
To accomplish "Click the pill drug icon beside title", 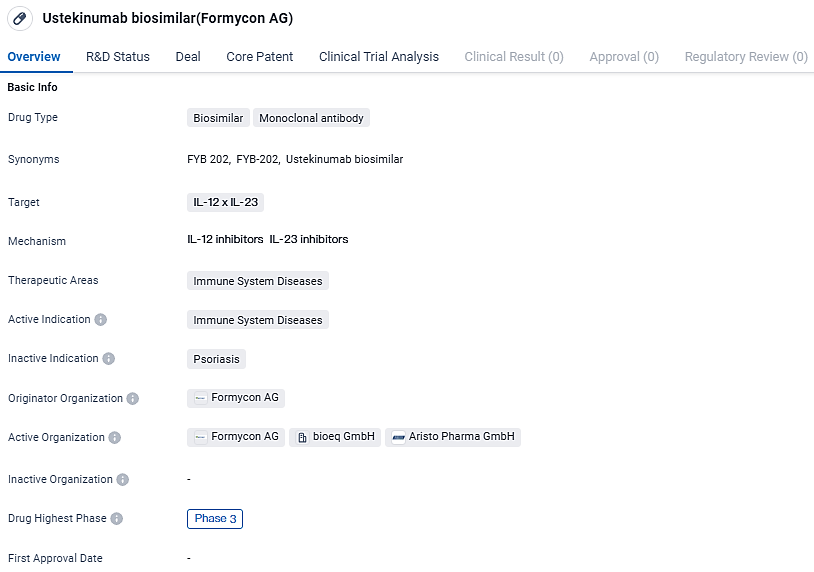I will (19, 19).
